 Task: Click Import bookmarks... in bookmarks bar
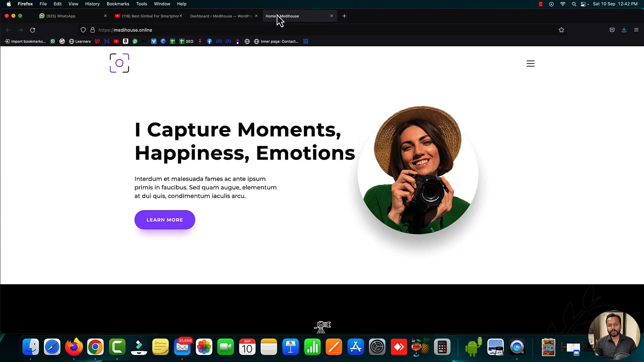(25, 42)
